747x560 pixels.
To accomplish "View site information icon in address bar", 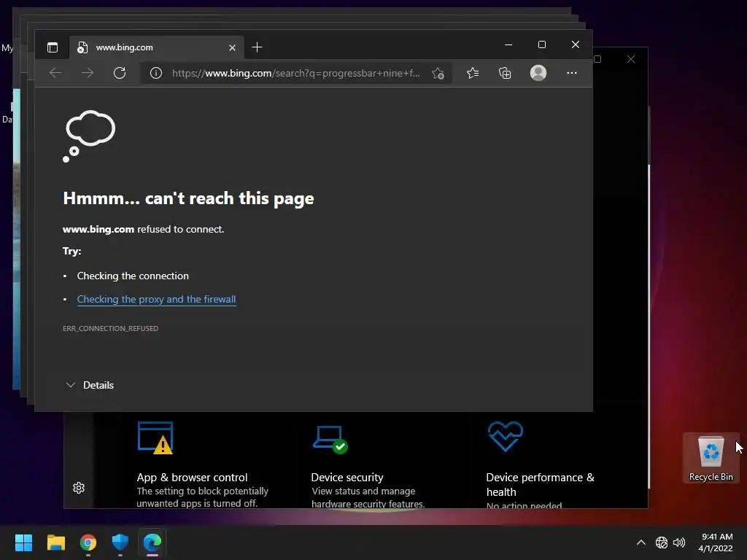I will [156, 73].
